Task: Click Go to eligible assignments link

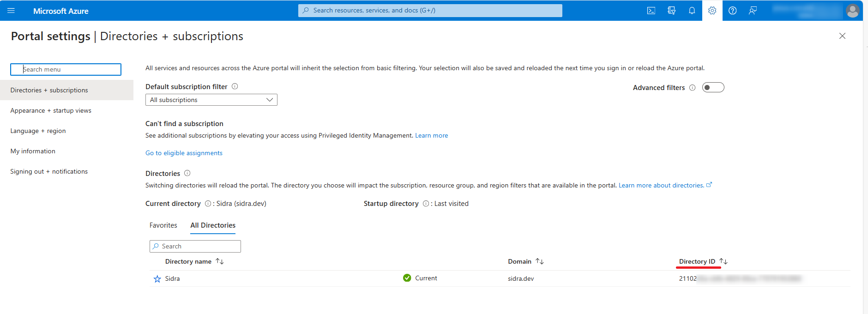Action: pos(184,153)
